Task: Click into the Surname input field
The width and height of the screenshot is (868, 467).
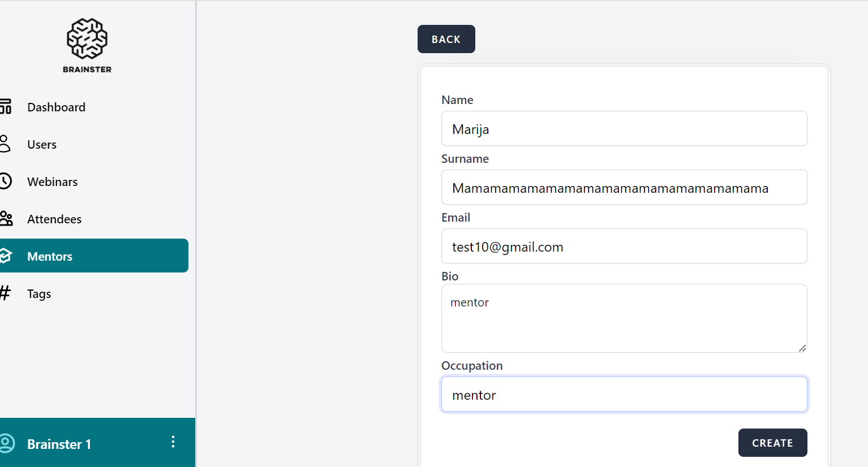Action: [x=624, y=188]
